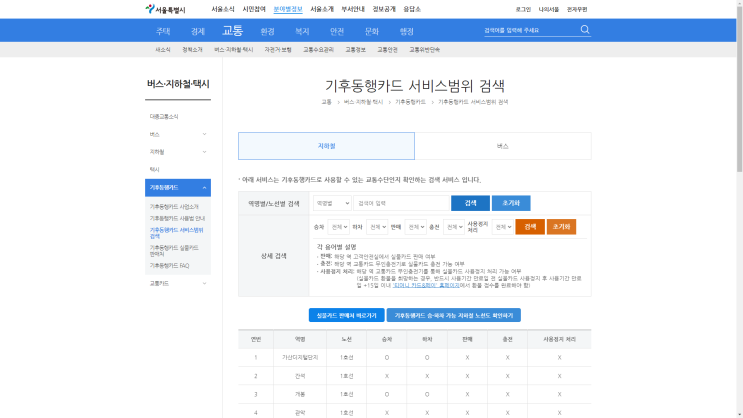Open 시민참여 in top menu
This screenshot has width=743, height=418.
(x=254, y=9)
